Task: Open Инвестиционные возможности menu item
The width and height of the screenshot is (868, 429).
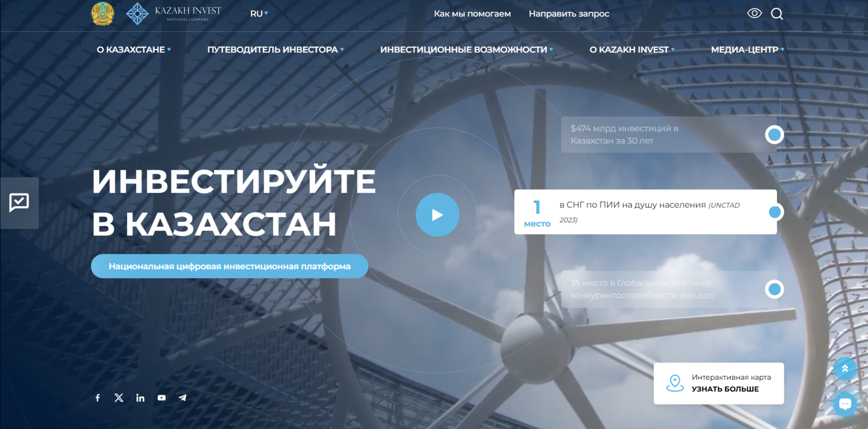Action: click(x=466, y=49)
